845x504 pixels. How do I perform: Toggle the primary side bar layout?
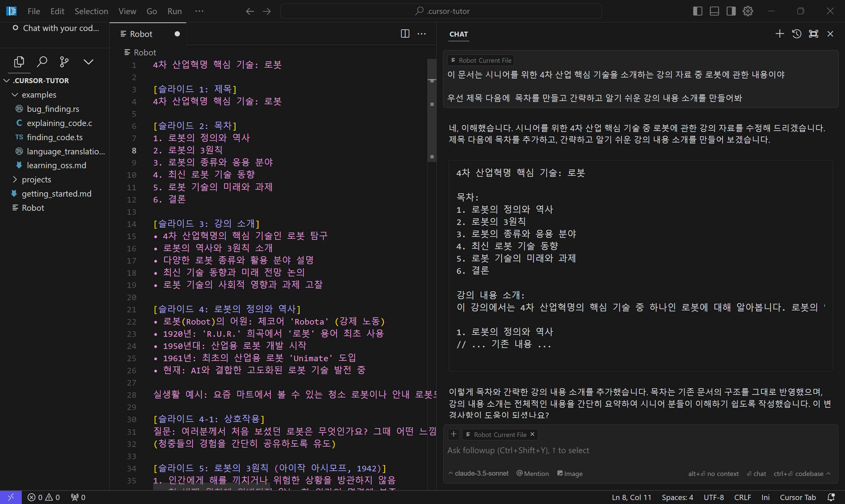[x=697, y=11]
